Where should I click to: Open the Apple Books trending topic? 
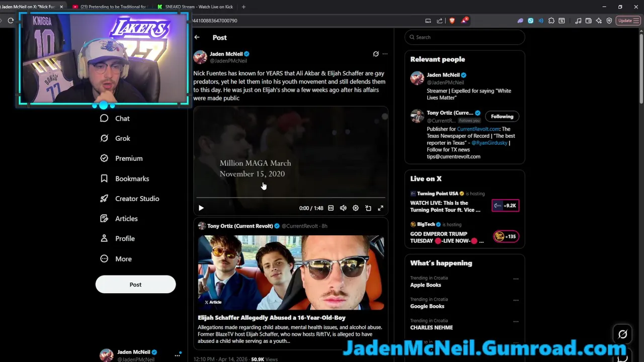426,285
